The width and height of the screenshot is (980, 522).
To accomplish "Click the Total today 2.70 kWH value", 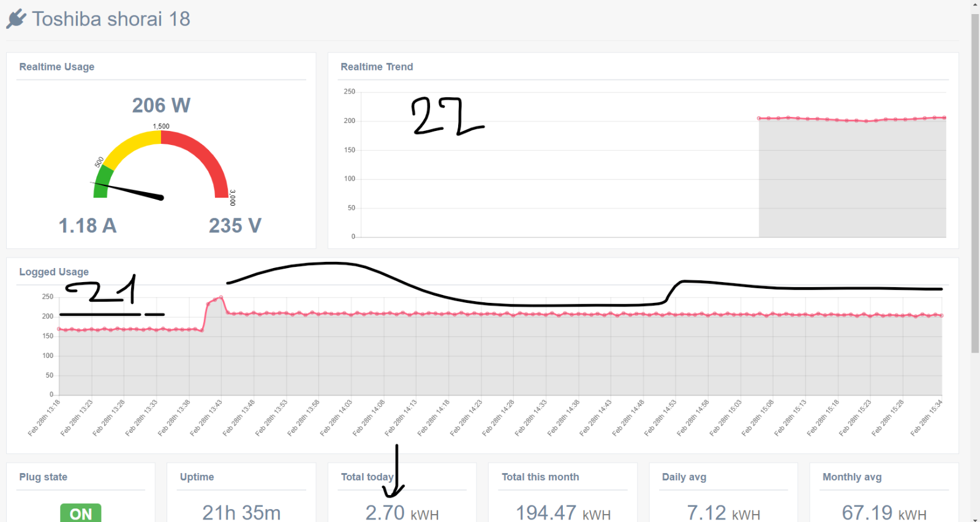I will [x=402, y=513].
